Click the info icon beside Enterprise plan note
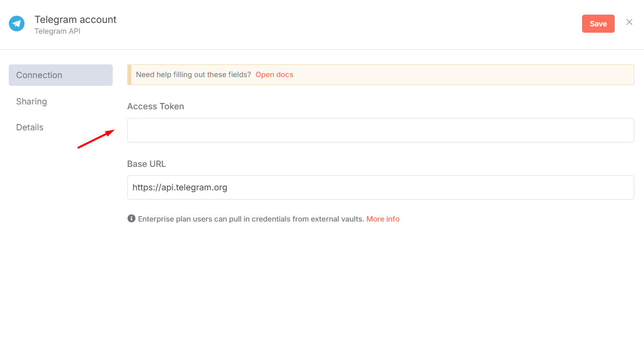Screen dimensions: 644x344 click(x=131, y=219)
